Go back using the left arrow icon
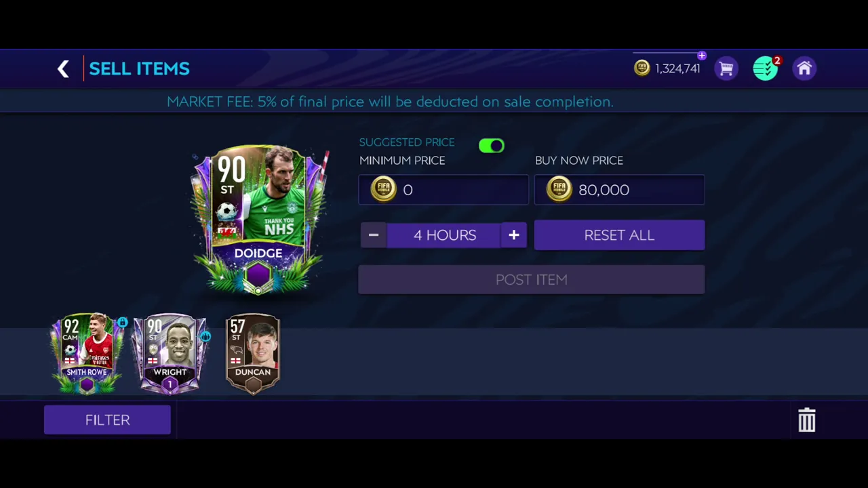Viewport: 868px width, 488px height. point(63,68)
